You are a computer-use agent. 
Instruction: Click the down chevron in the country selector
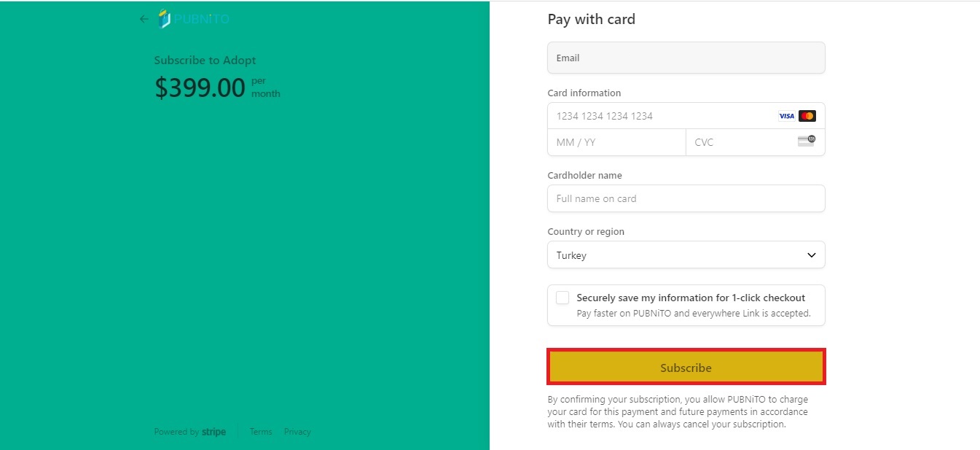(812, 255)
